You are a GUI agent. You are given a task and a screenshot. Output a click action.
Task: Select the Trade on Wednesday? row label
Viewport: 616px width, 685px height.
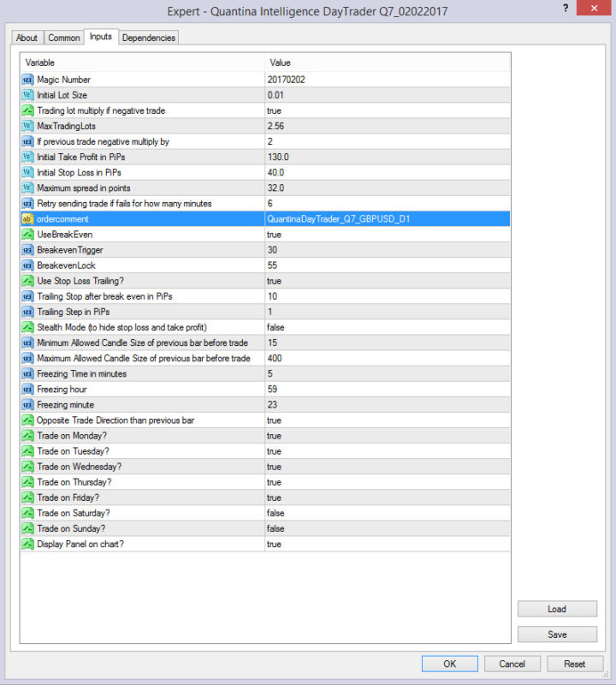point(79,467)
